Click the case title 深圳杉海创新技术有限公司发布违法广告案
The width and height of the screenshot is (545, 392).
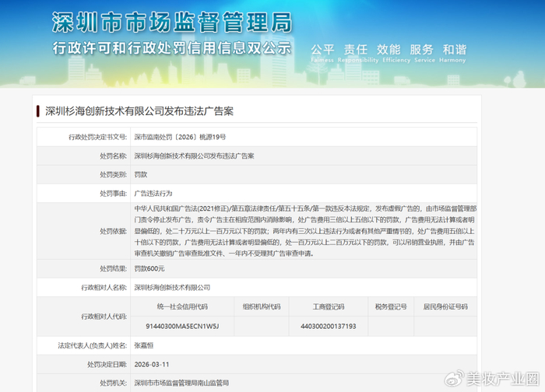coord(139,110)
